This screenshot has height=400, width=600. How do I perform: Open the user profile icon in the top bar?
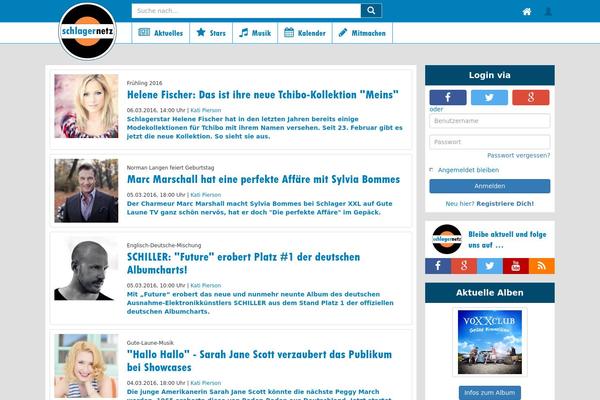pos(548,11)
